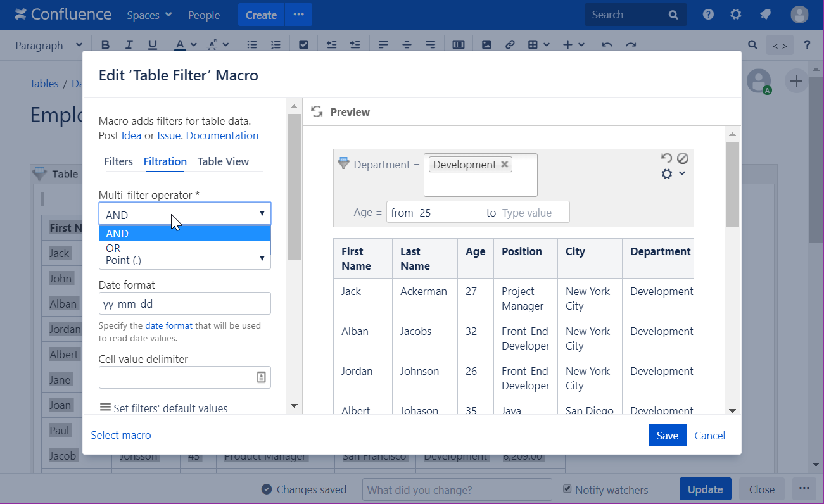Click the clear all filters icon
This screenshot has height=504, width=824.
682,158
